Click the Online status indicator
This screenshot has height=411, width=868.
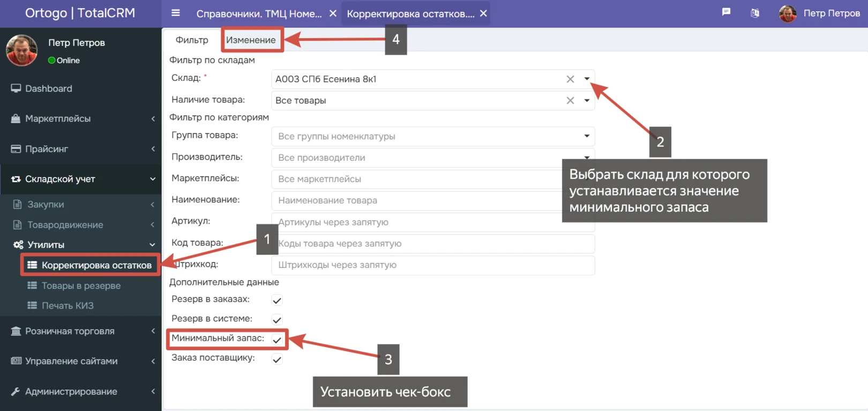pyautogui.click(x=64, y=61)
